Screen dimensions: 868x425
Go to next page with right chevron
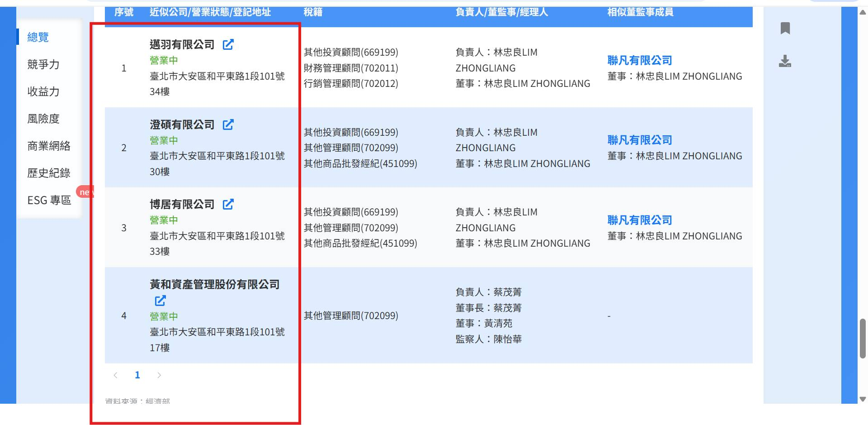(x=159, y=375)
